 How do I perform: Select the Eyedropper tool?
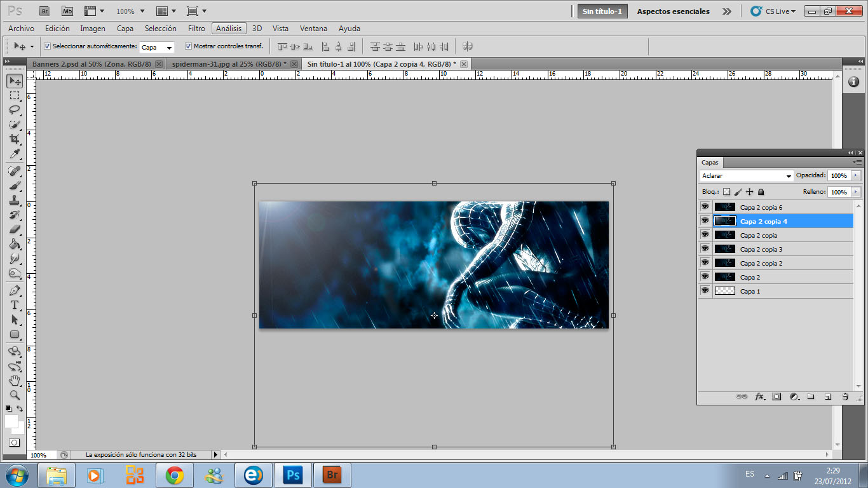pyautogui.click(x=15, y=154)
